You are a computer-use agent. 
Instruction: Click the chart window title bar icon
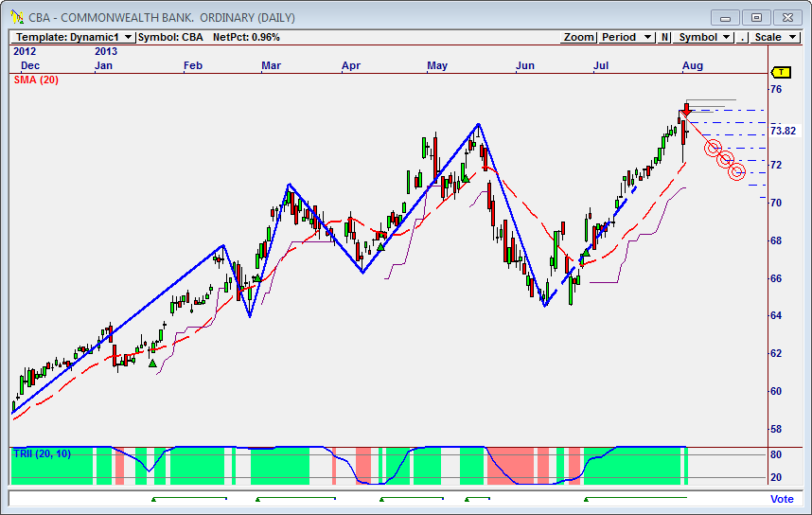[x=17, y=17]
